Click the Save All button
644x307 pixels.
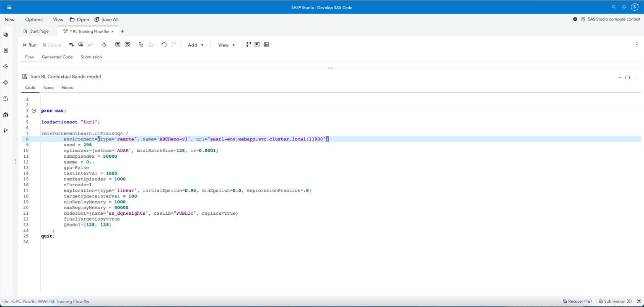click(x=106, y=19)
